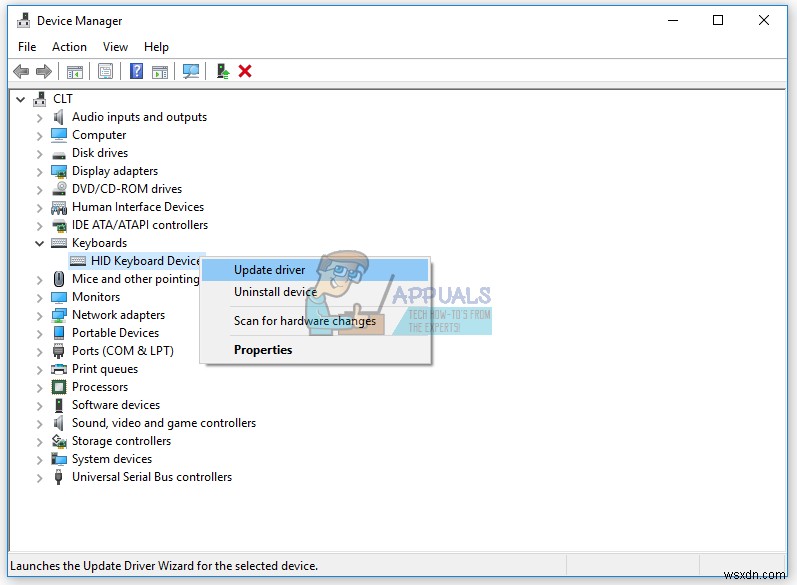Select the Portable Devices label

coord(115,333)
